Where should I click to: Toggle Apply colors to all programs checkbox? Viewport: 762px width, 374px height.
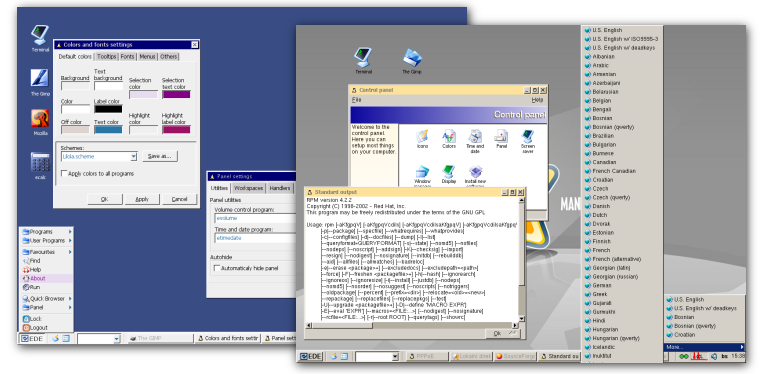pos(64,173)
